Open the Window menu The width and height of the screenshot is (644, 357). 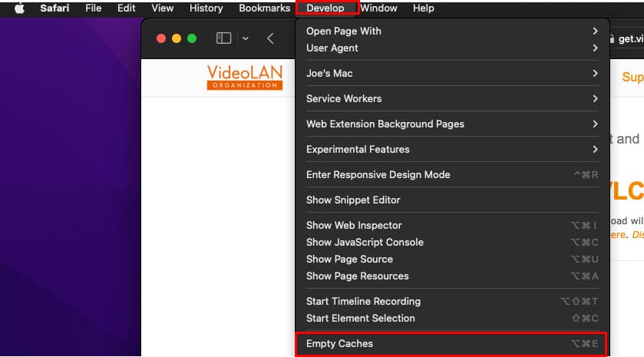(x=378, y=8)
